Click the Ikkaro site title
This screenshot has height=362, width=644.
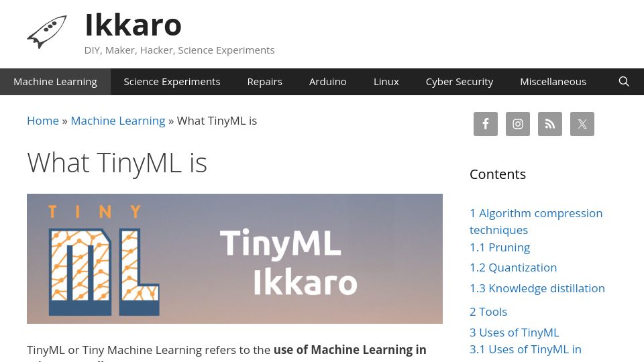pyautogui.click(x=133, y=25)
